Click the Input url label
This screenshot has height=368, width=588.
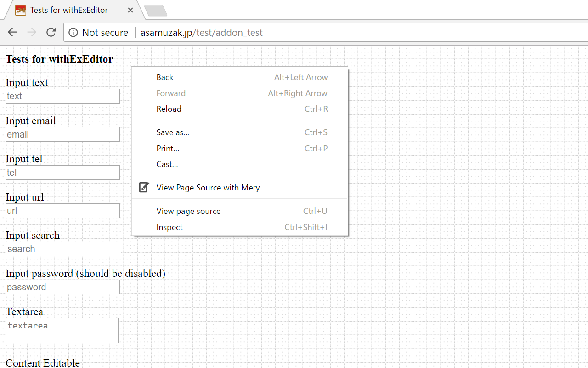point(25,197)
